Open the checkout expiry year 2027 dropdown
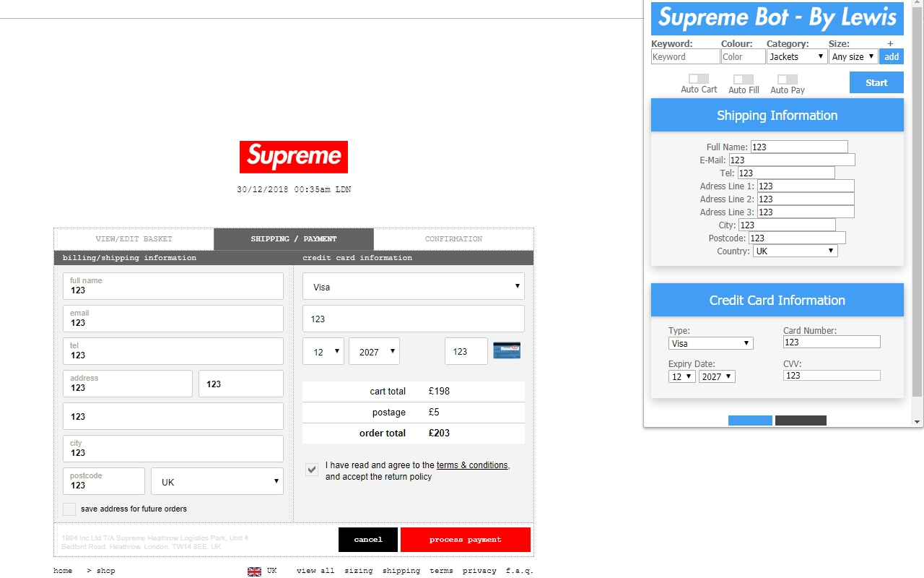 [x=374, y=351]
